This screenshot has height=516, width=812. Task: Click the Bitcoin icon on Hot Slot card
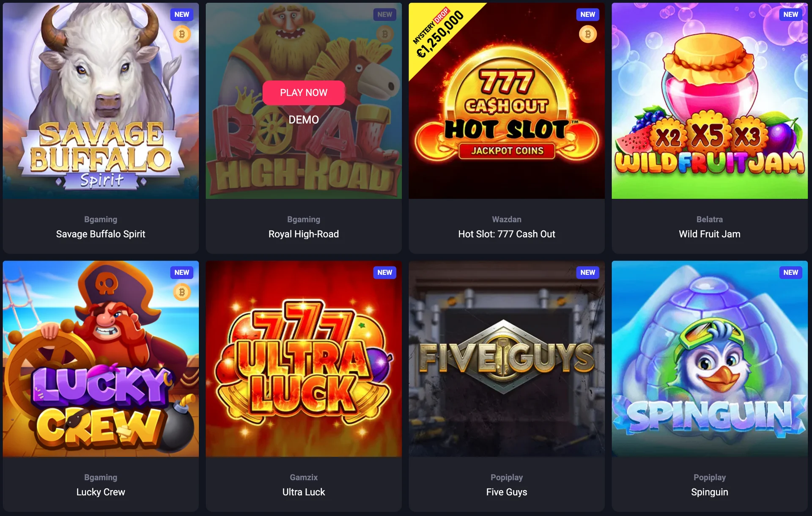coord(588,34)
